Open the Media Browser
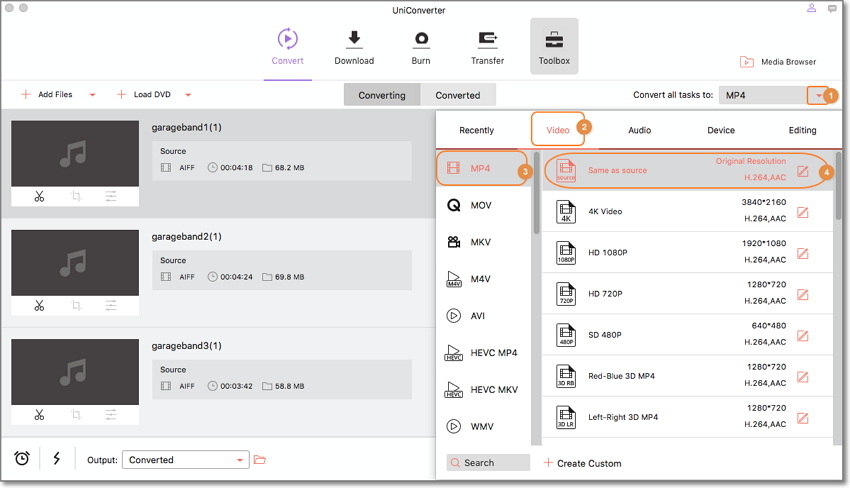Image resolution: width=850 pixels, height=488 pixels. coord(778,62)
